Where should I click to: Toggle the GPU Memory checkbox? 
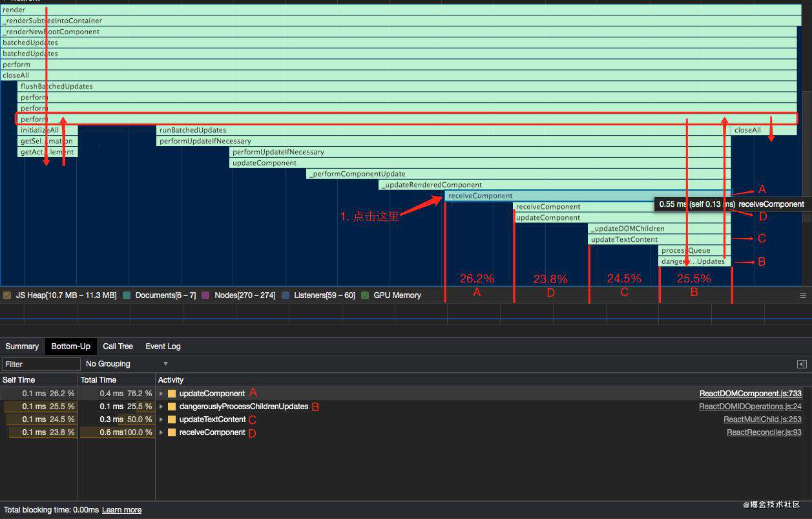coord(365,295)
